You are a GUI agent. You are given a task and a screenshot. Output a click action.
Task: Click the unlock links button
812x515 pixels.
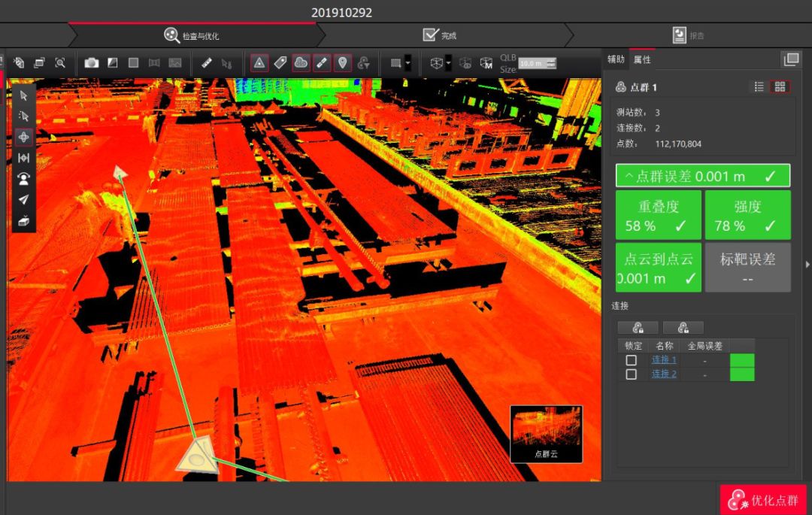[x=683, y=328]
